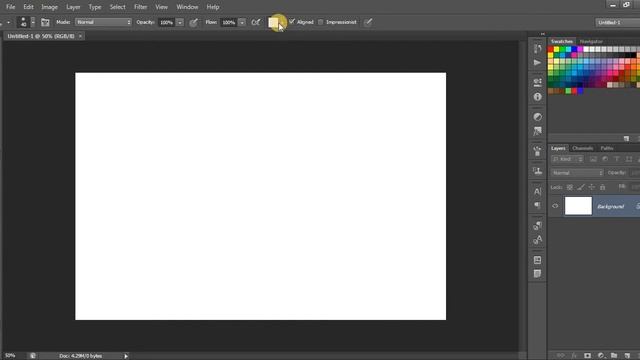The image size is (640, 360).
Task: Select the Background layer thumbnail
Action: pyautogui.click(x=578, y=206)
